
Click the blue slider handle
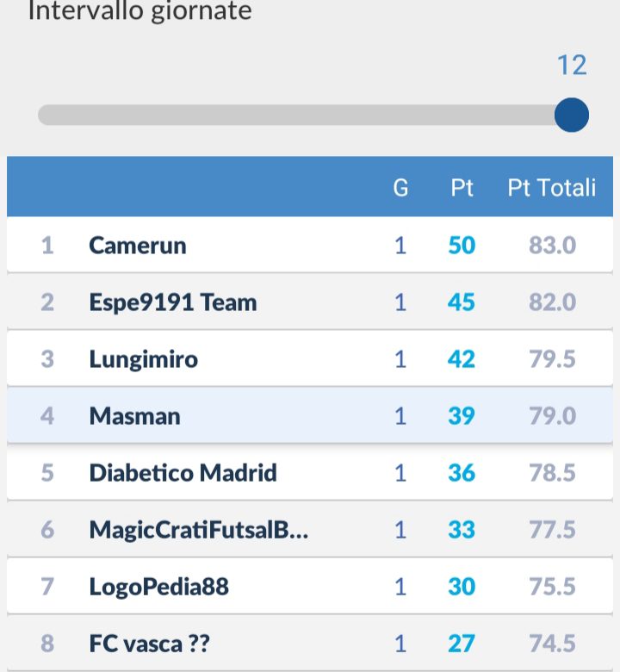point(571,115)
